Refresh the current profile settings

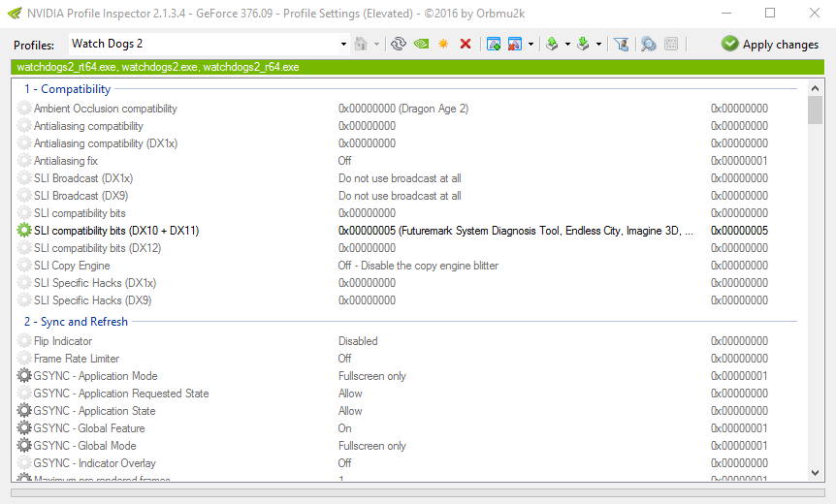coord(399,44)
